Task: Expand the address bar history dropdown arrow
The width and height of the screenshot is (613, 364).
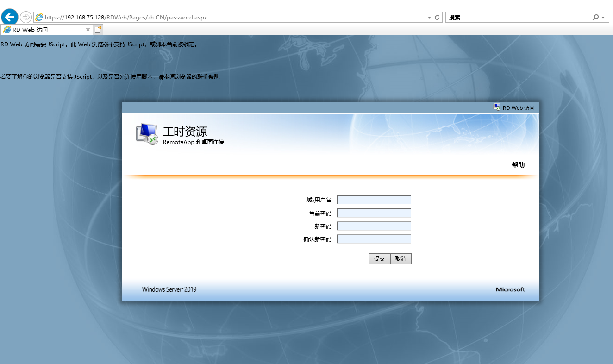Action: coord(429,17)
